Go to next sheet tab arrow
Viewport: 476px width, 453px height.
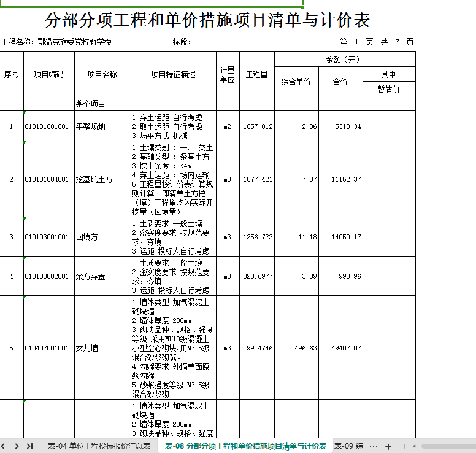(17, 446)
